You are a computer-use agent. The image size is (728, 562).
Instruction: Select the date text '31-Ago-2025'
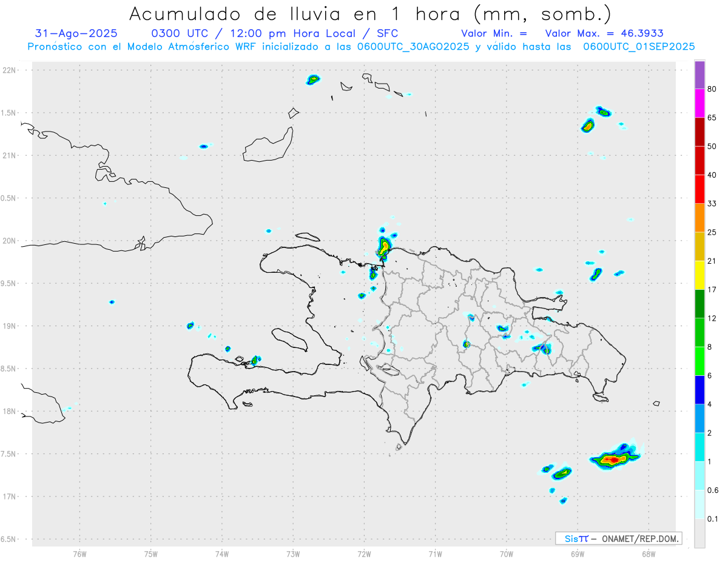point(76,33)
